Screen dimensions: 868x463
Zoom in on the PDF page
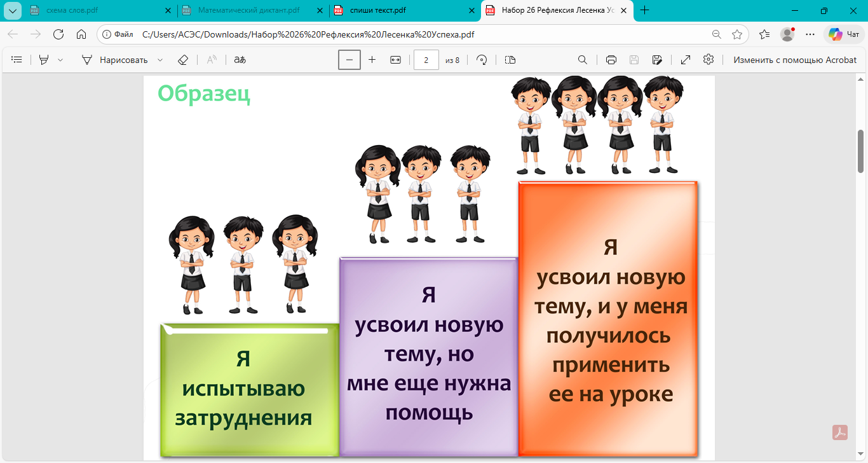372,60
